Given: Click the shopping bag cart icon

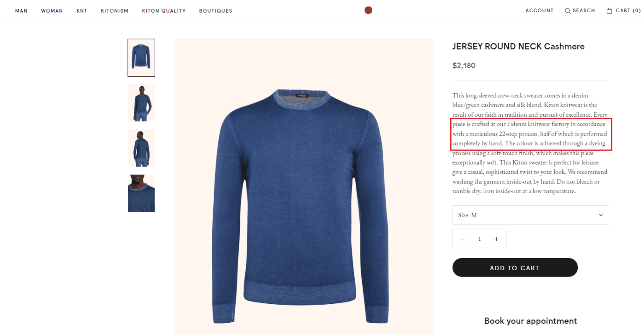Looking at the screenshot, I should point(609,10).
